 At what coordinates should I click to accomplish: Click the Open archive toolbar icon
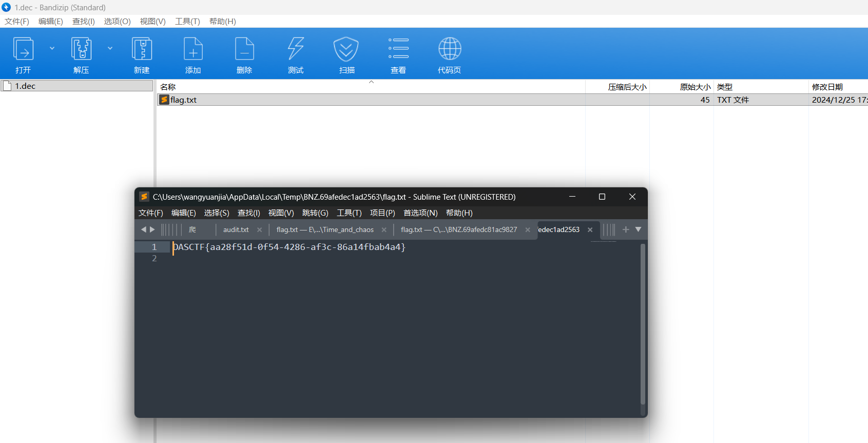[x=23, y=49]
